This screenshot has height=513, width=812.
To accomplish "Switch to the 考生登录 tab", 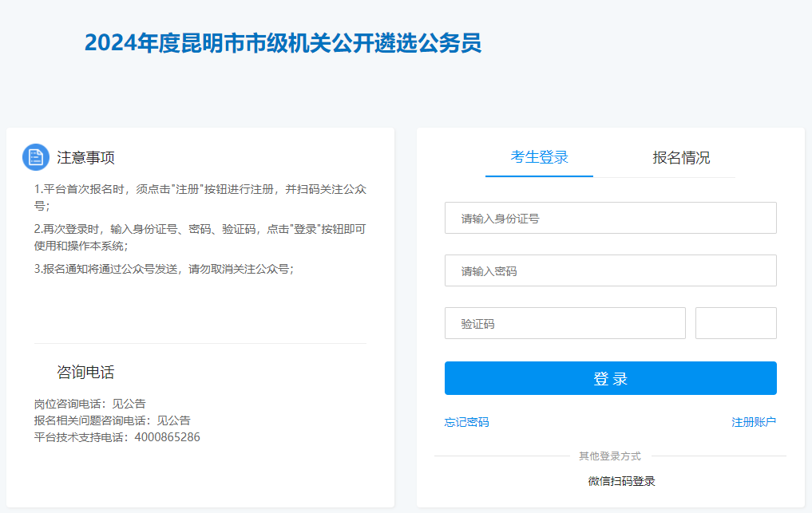I will pos(539,157).
